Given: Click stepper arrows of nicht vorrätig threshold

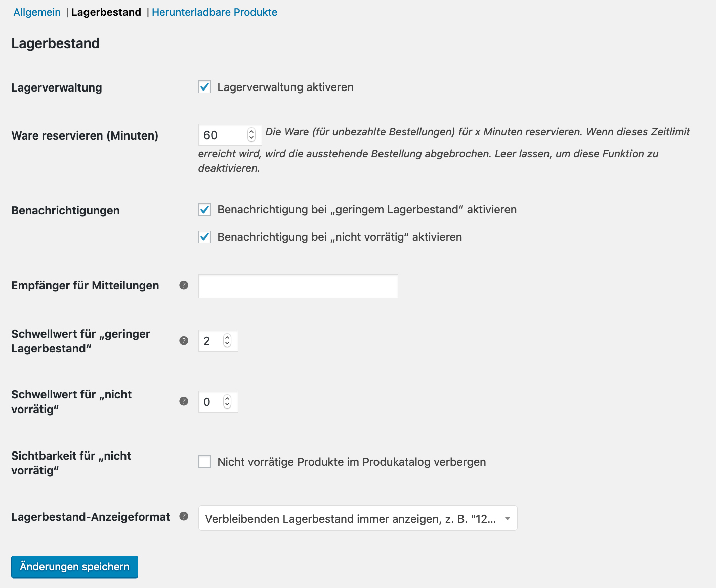Looking at the screenshot, I should point(227,402).
